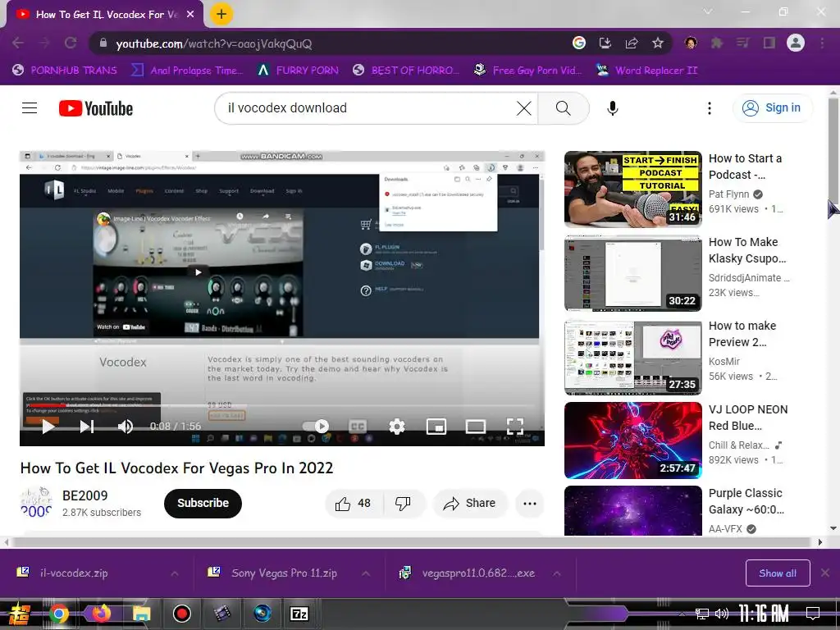
Task: Open Chrome three-dot menu
Action: pyautogui.click(x=822, y=43)
